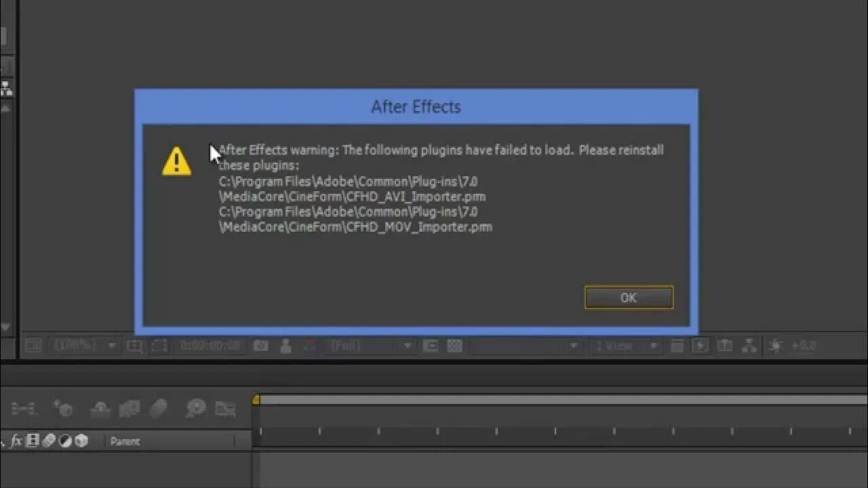The image size is (868, 488).
Task: Click the gray work area bar in timeline
Action: click(563, 401)
